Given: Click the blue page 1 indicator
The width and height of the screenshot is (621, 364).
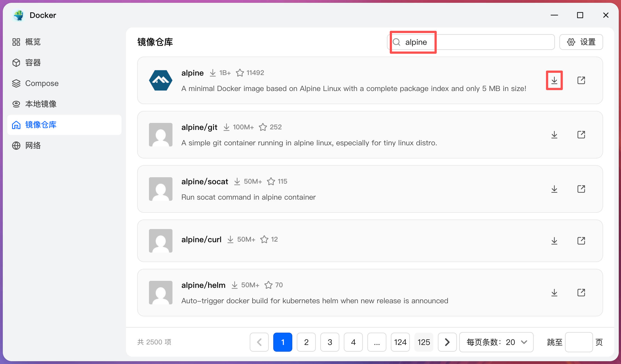Looking at the screenshot, I should pos(283,342).
